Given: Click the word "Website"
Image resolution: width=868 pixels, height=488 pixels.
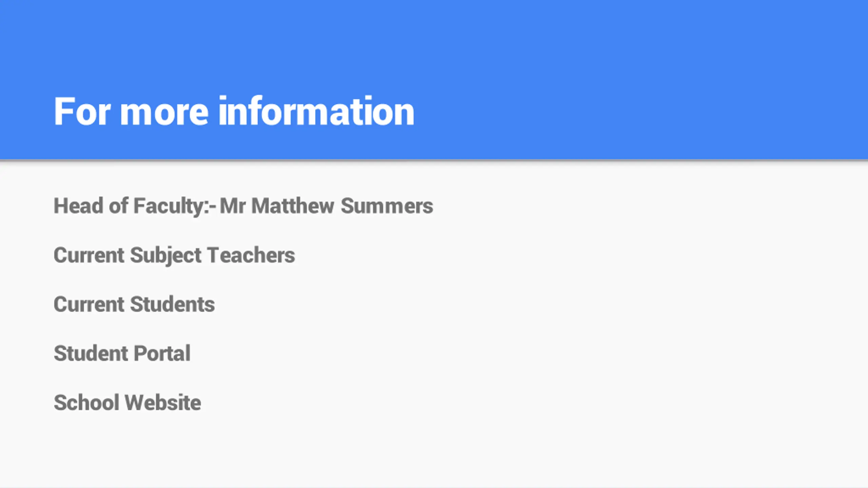Looking at the screenshot, I should pyautogui.click(x=163, y=402).
